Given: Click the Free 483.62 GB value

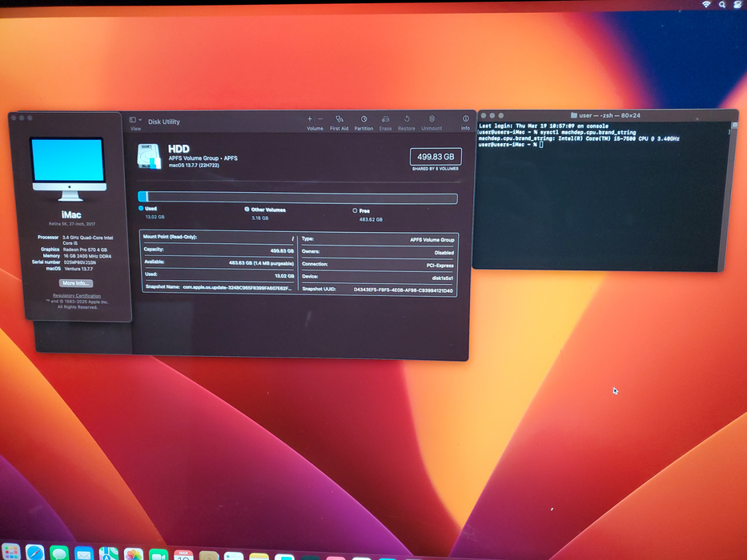Looking at the screenshot, I should 371,219.
